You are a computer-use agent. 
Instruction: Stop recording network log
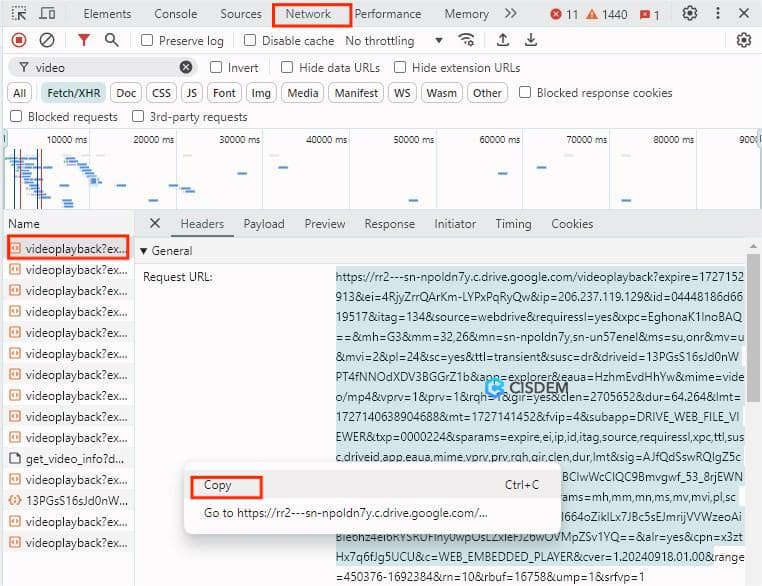pyautogui.click(x=19, y=40)
